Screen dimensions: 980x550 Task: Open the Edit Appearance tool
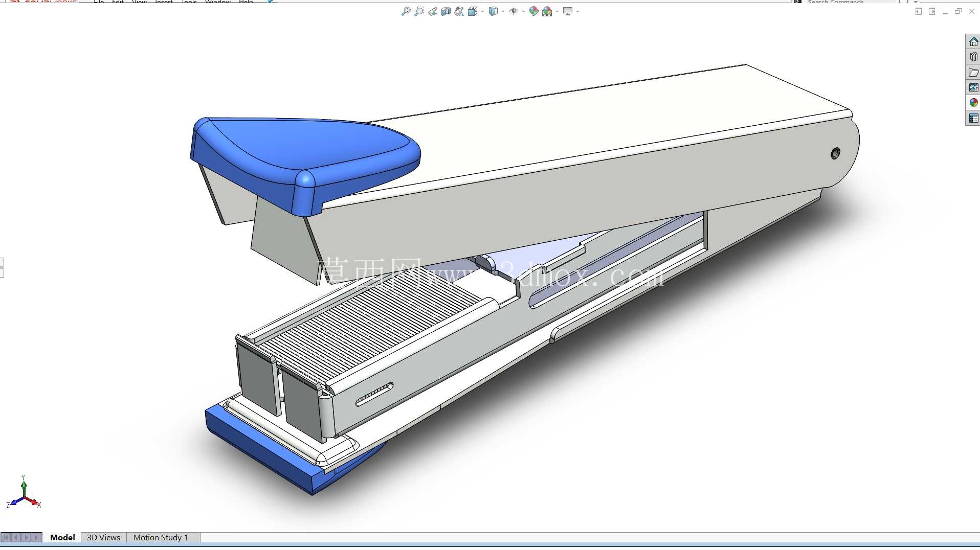534,11
